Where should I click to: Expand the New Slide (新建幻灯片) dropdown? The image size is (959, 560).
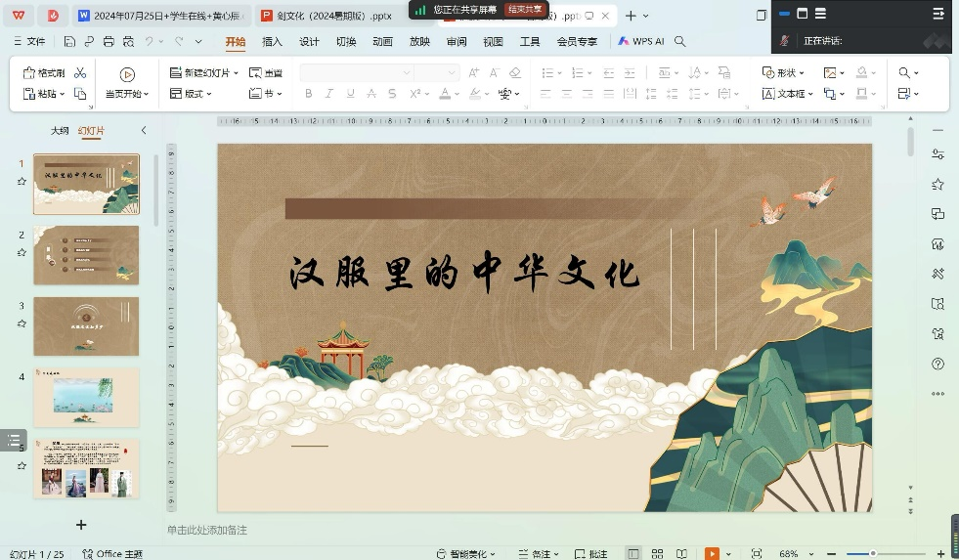(x=236, y=73)
